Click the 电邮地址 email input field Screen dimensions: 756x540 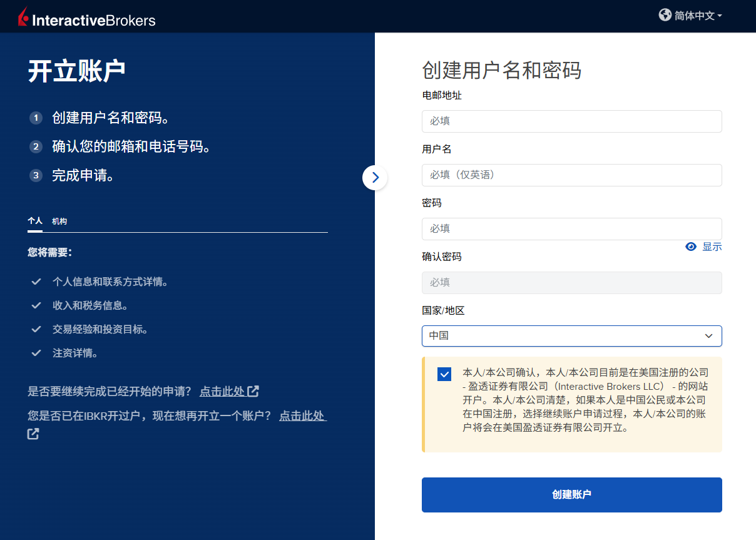coord(571,121)
